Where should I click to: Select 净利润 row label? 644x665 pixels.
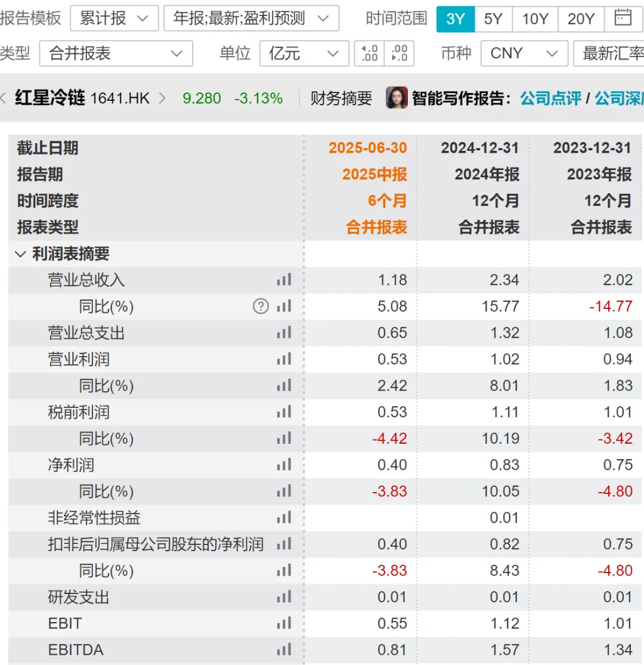[x=71, y=465]
